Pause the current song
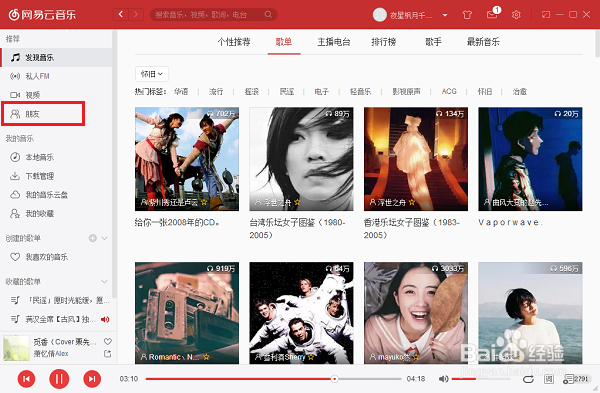This screenshot has width=600, height=393. pos(59,379)
